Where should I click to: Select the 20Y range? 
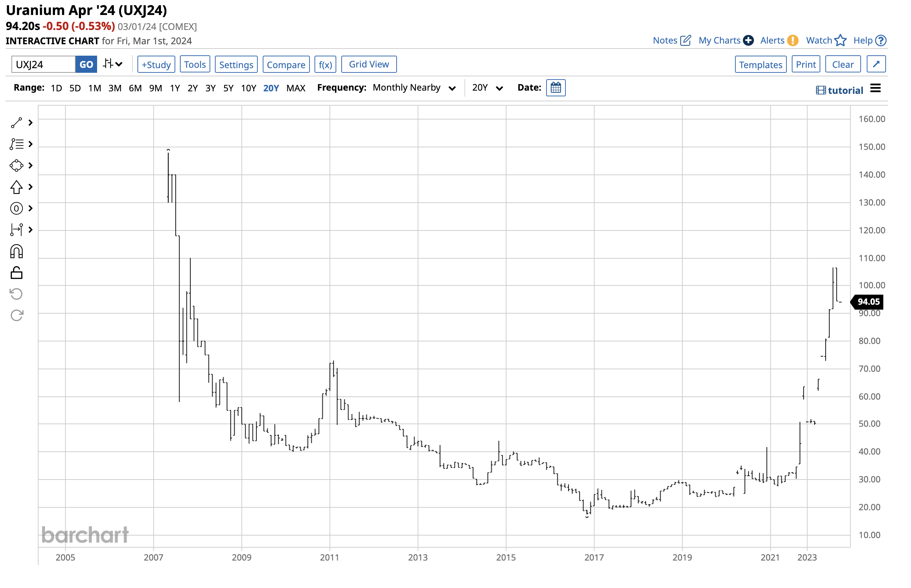coord(271,88)
